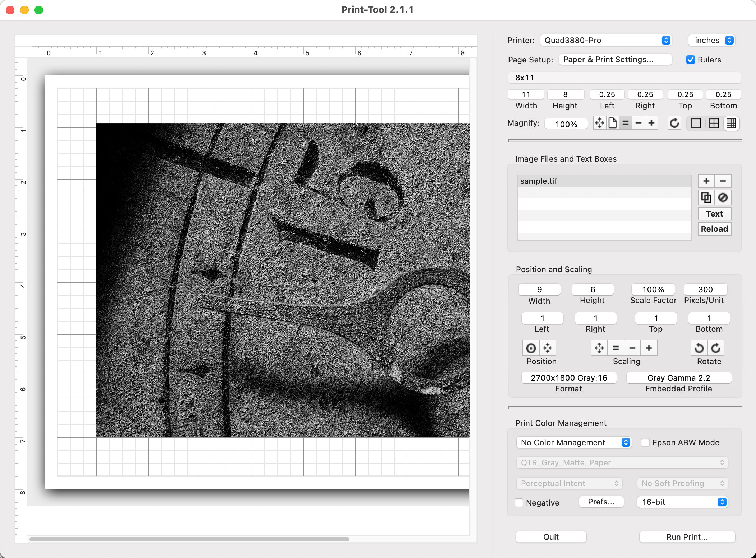Image resolution: width=756 pixels, height=558 pixels.
Task: Click the disable (slashed circle) image icon
Action: click(x=723, y=197)
